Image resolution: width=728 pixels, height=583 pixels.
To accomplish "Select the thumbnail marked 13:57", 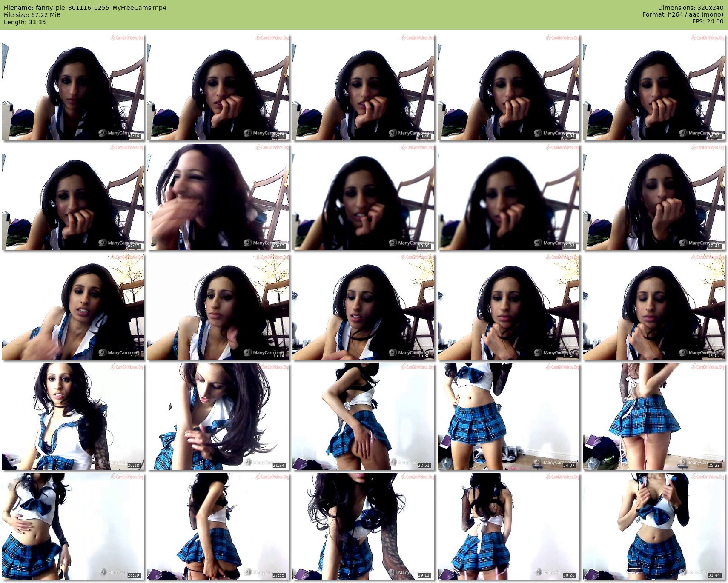I will (73, 307).
